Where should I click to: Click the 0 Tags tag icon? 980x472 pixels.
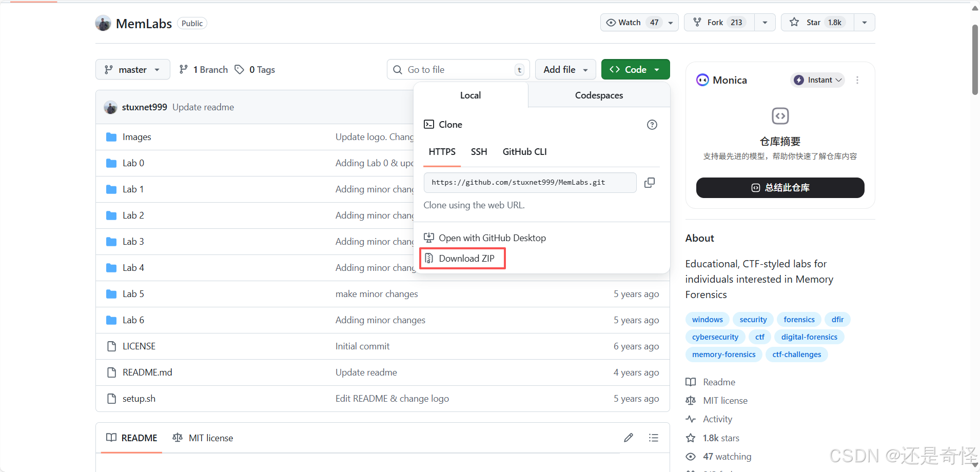point(239,69)
